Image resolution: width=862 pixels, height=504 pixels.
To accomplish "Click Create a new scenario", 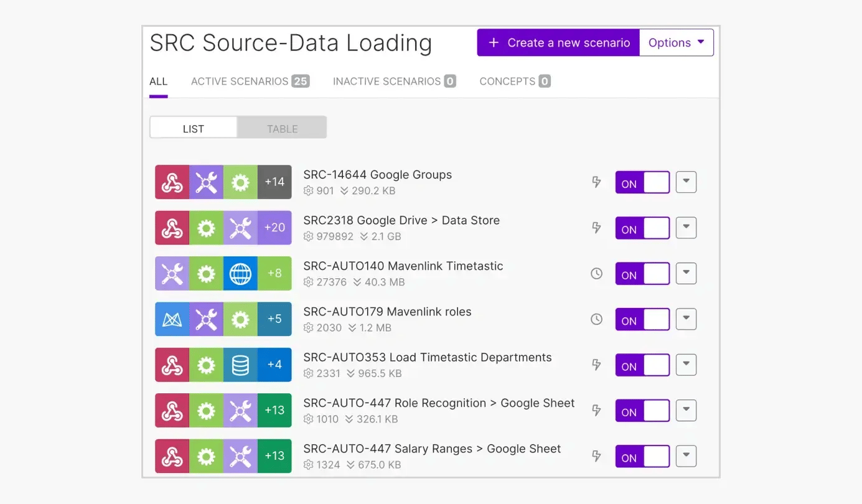I will [558, 42].
